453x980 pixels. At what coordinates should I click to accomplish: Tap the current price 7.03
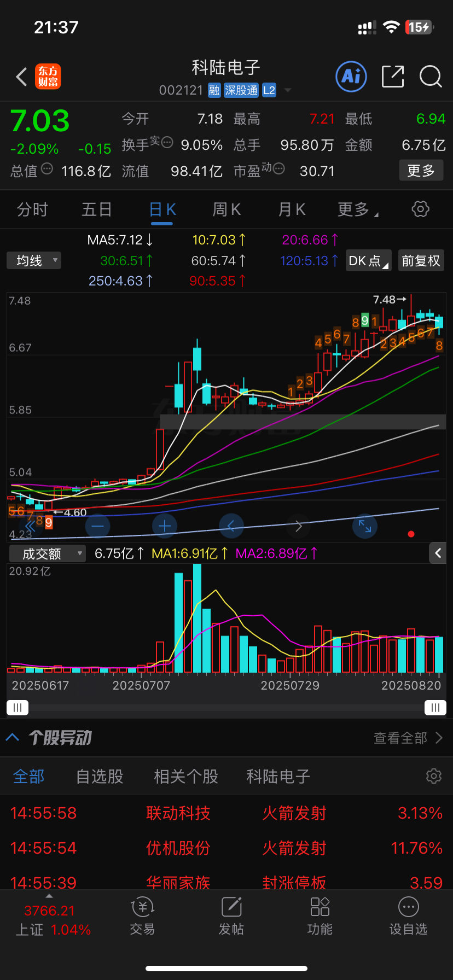pyautogui.click(x=40, y=121)
